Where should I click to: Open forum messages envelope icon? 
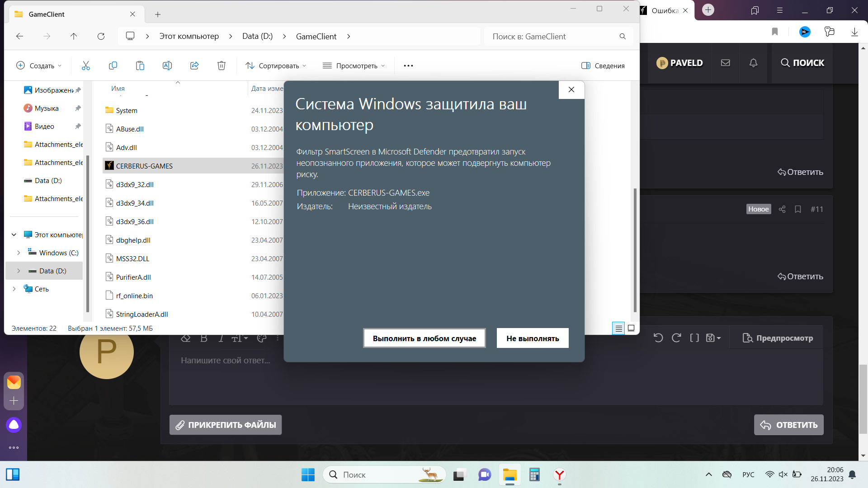click(726, 63)
